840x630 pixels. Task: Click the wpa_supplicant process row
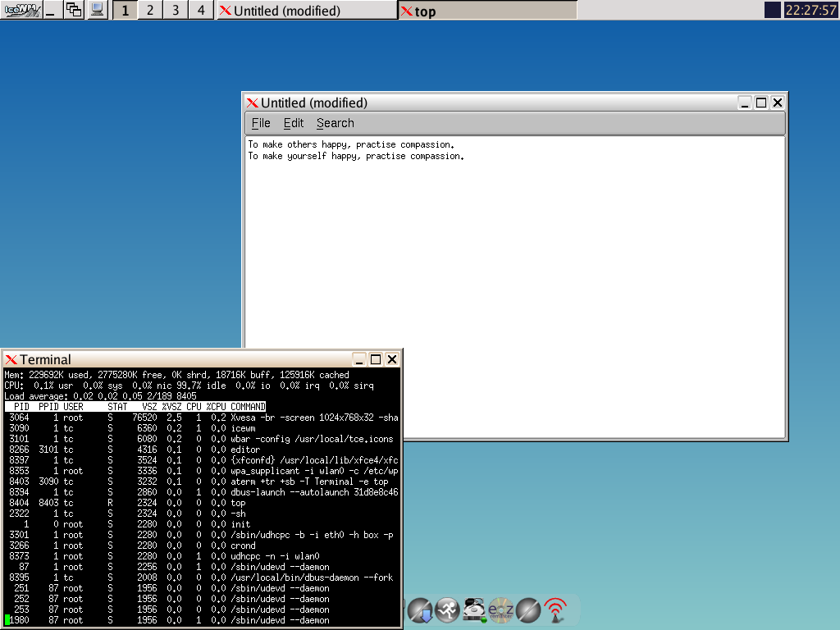202,471
